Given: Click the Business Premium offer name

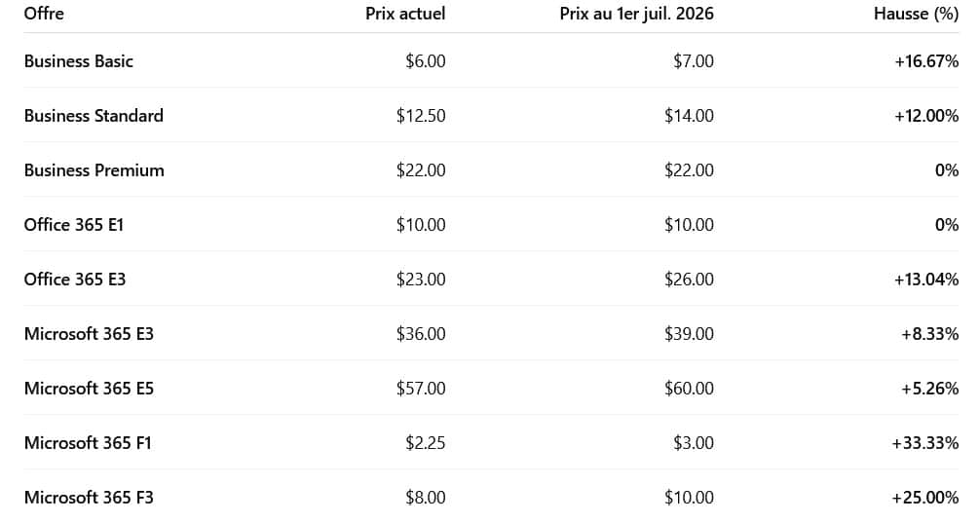Looking at the screenshot, I should point(94,169).
